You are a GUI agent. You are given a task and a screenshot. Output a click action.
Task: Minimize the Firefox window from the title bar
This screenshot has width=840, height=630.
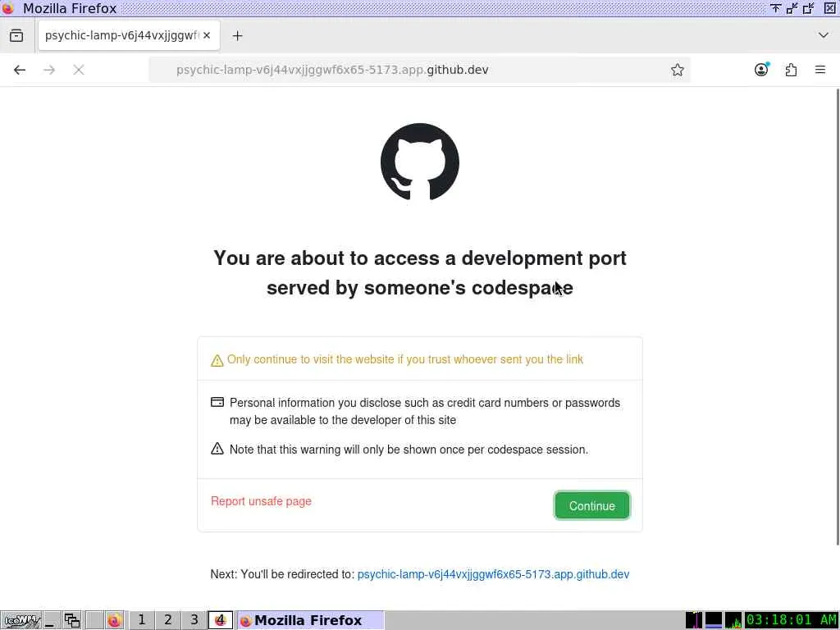click(792, 8)
